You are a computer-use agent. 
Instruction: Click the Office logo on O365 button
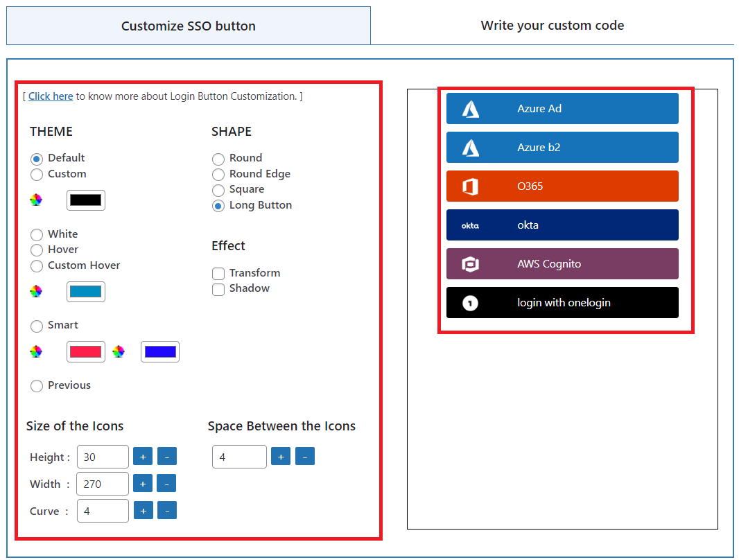(x=470, y=186)
